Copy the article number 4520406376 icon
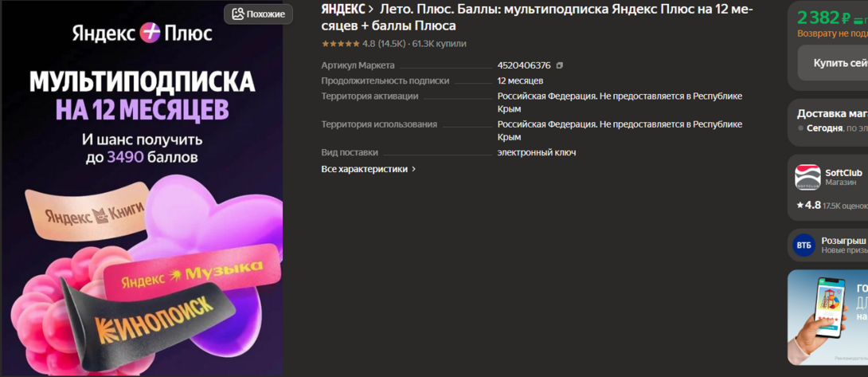The height and width of the screenshot is (377, 868). point(560,65)
